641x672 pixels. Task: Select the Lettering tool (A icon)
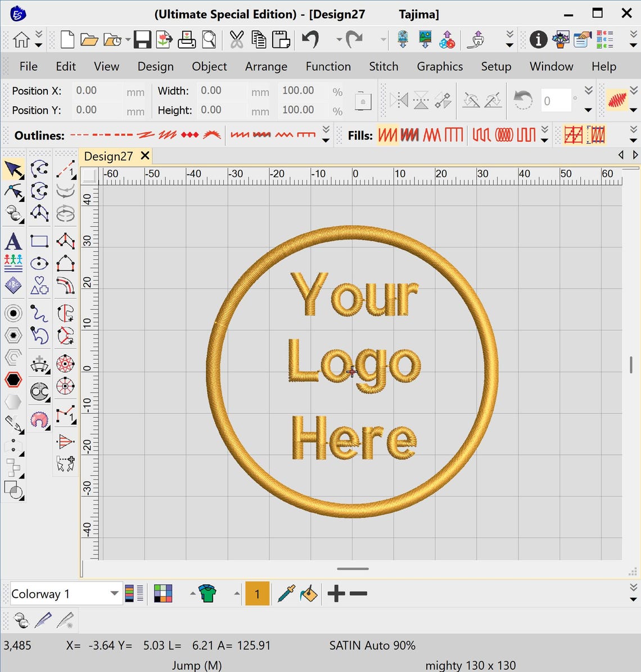[13, 241]
